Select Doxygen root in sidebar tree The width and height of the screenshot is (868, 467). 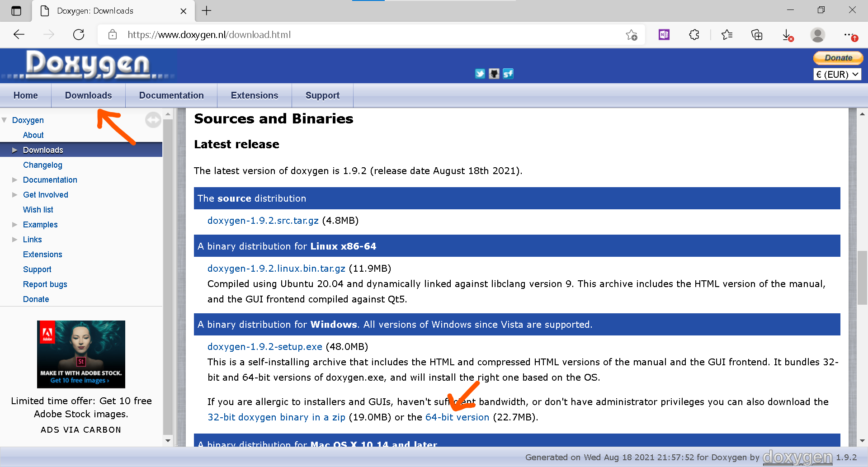pos(28,120)
